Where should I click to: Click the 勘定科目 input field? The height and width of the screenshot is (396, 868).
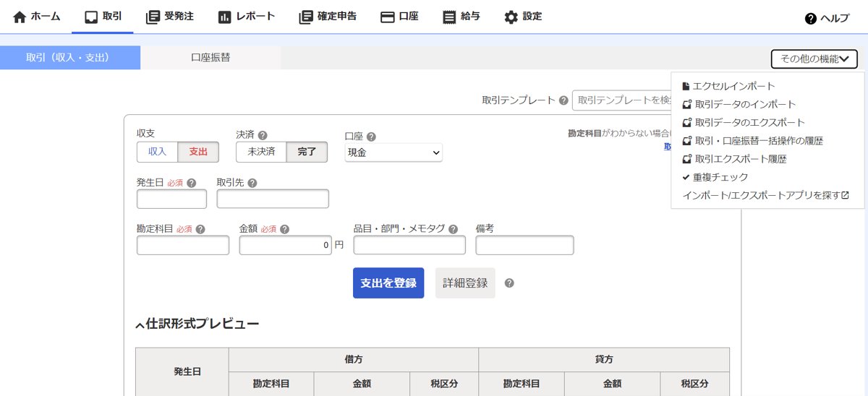(x=183, y=245)
